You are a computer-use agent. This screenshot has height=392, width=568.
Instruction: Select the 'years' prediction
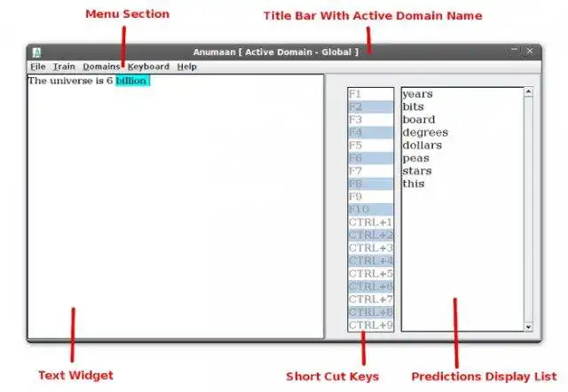pyautogui.click(x=417, y=94)
